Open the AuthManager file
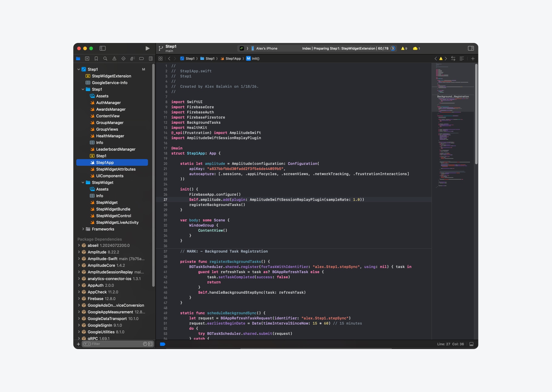Viewport: 552px width, 392px height. coord(108,103)
